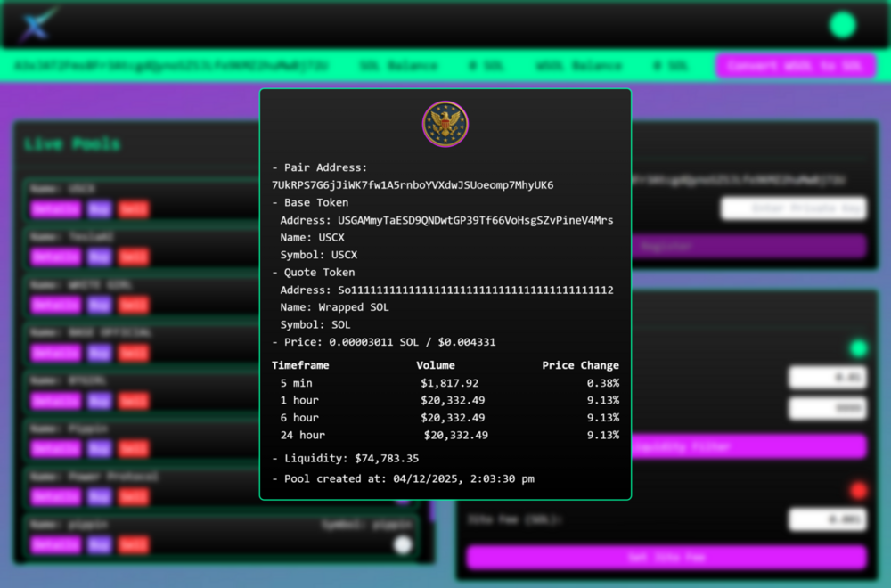Click Sell on the WHITE SOL pool
The image size is (891, 588).
click(133, 305)
